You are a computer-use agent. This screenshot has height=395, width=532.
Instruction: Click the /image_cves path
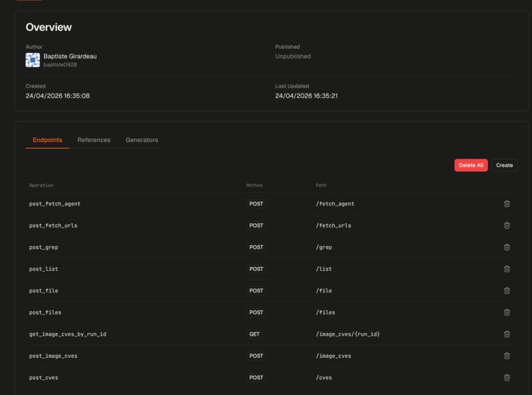pos(334,356)
